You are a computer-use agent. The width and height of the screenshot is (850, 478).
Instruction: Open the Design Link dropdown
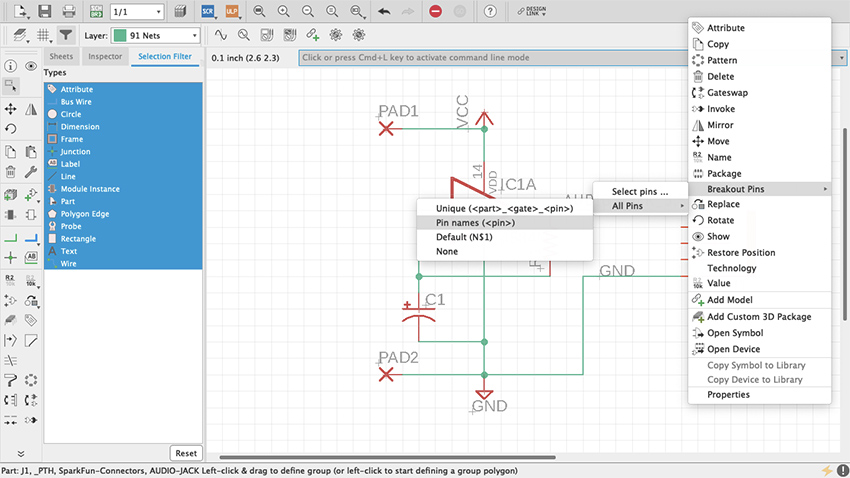[x=532, y=11]
